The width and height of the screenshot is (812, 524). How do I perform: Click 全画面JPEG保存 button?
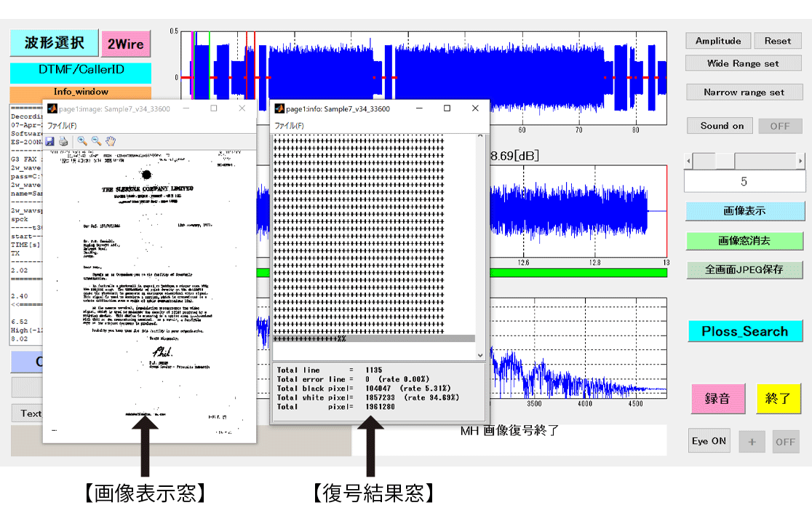744,270
